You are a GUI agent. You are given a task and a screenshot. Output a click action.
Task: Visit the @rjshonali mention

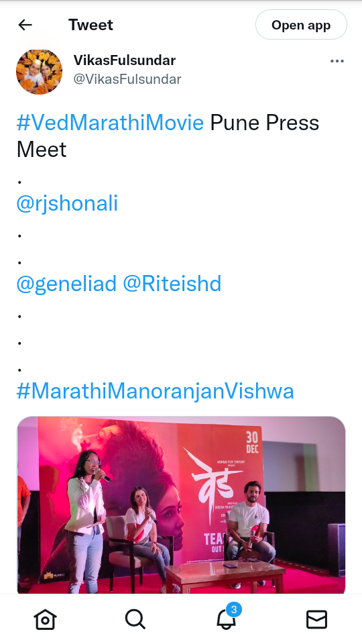pyautogui.click(x=67, y=203)
